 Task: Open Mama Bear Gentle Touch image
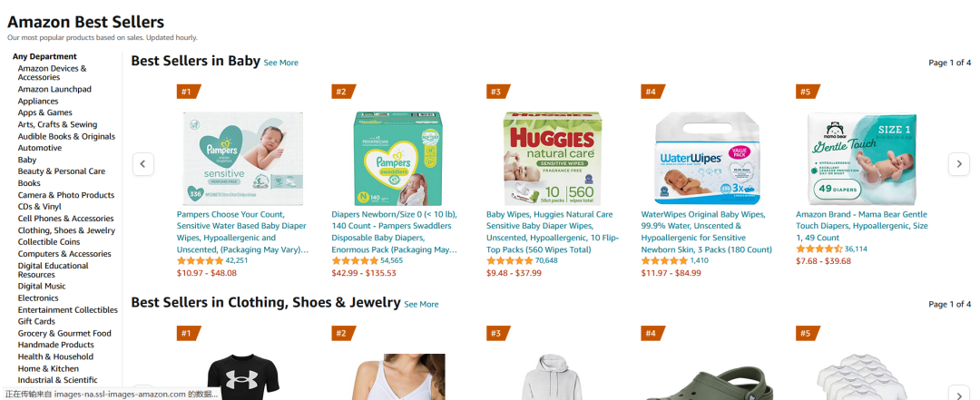[862, 158]
